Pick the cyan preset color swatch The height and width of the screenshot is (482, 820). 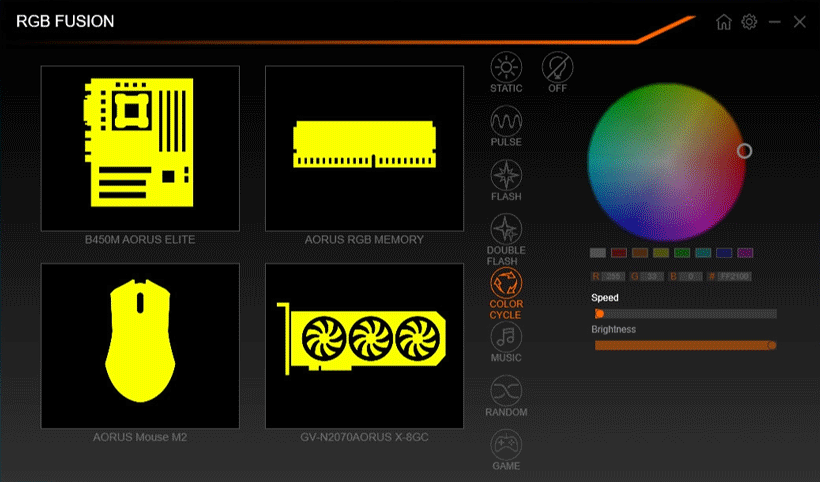tap(703, 253)
